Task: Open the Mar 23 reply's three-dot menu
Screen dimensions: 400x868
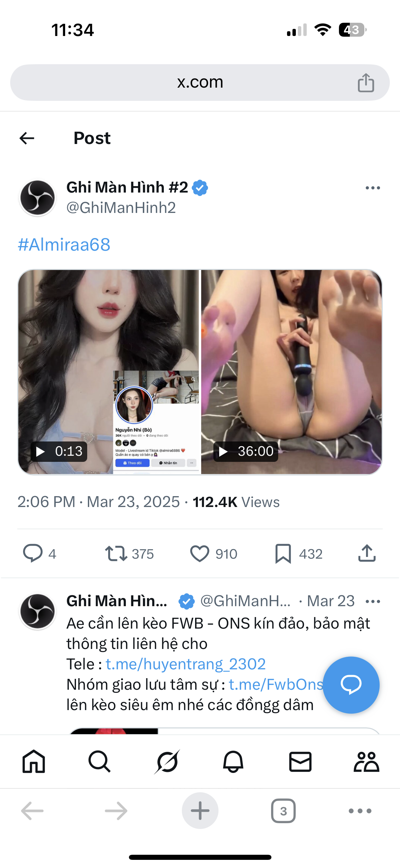Action: pyautogui.click(x=373, y=601)
